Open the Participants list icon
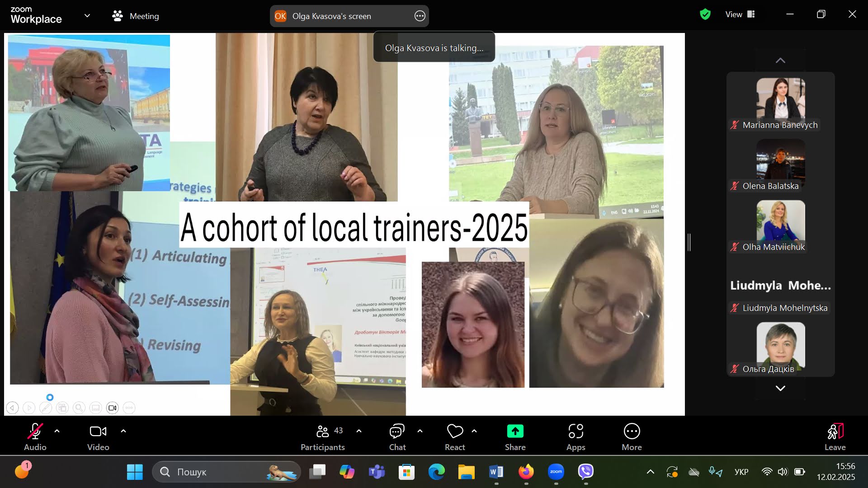This screenshot has height=488, width=868. point(322,432)
